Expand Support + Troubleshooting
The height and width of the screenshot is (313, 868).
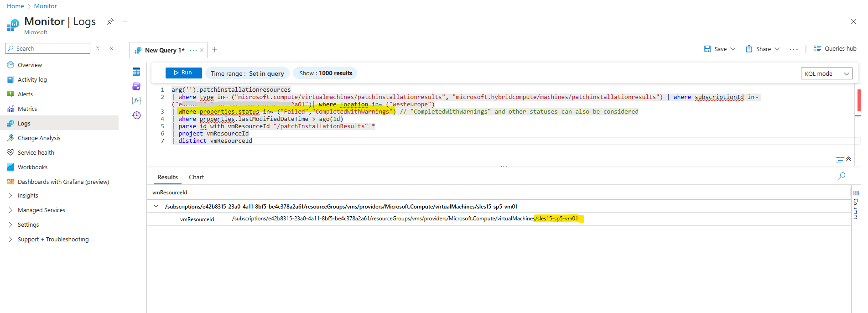(10, 240)
